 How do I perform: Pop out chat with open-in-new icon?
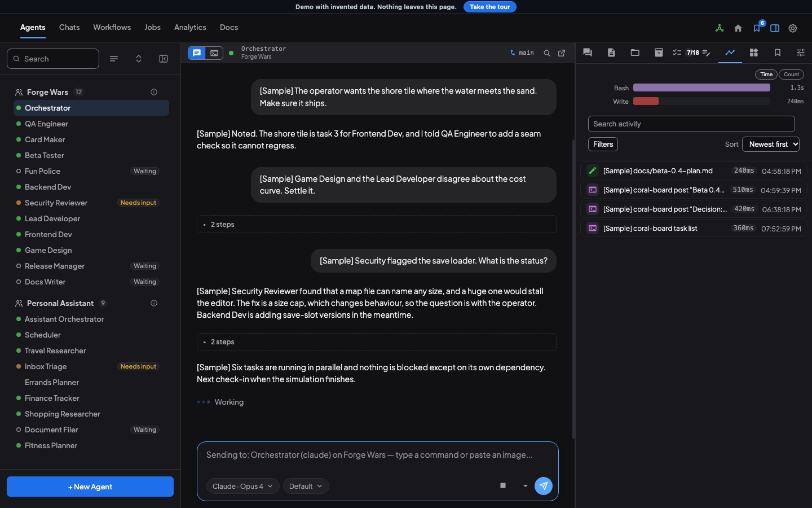coord(562,53)
